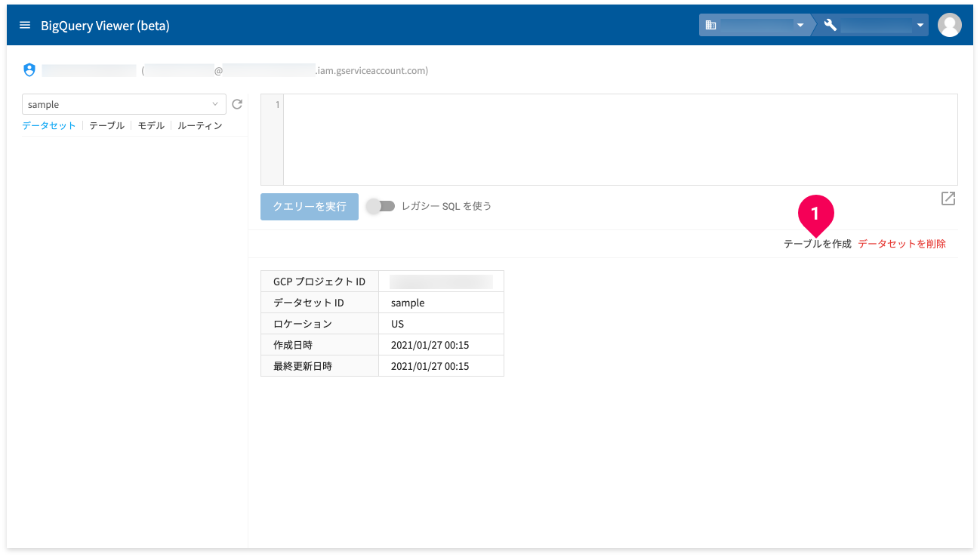Open query editor in new window icon
The width and height of the screenshot is (980, 557).
pyautogui.click(x=948, y=198)
